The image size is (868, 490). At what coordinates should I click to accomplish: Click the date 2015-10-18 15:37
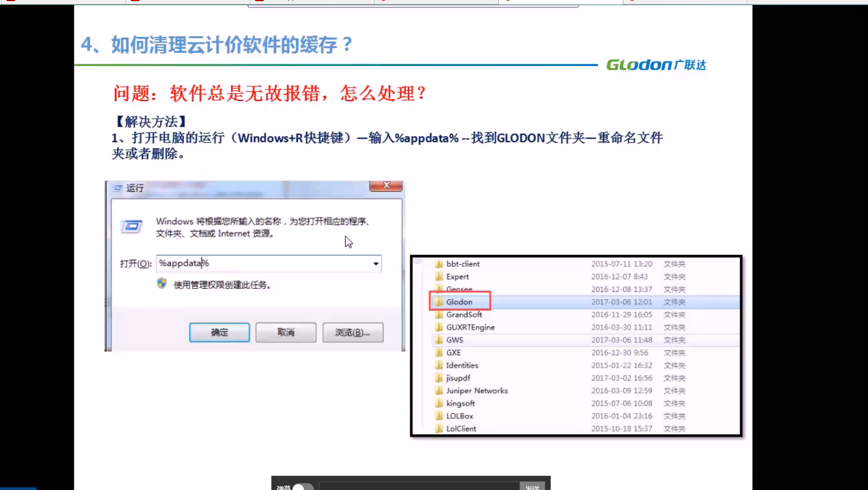click(622, 429)
